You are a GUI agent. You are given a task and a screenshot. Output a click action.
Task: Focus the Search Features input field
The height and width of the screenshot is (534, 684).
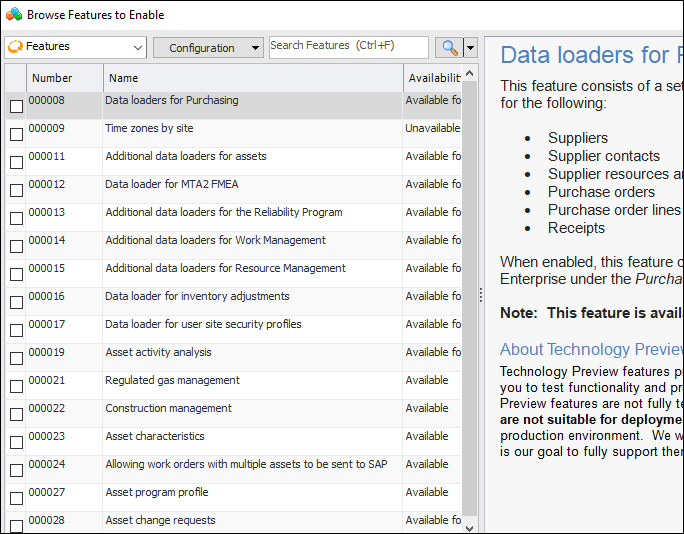tap(347, 47)
